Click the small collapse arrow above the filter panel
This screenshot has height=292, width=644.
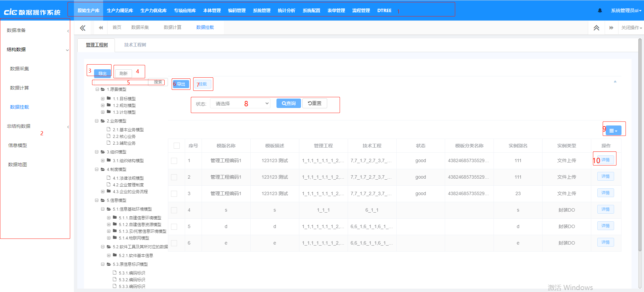click(x=615, y=82)
